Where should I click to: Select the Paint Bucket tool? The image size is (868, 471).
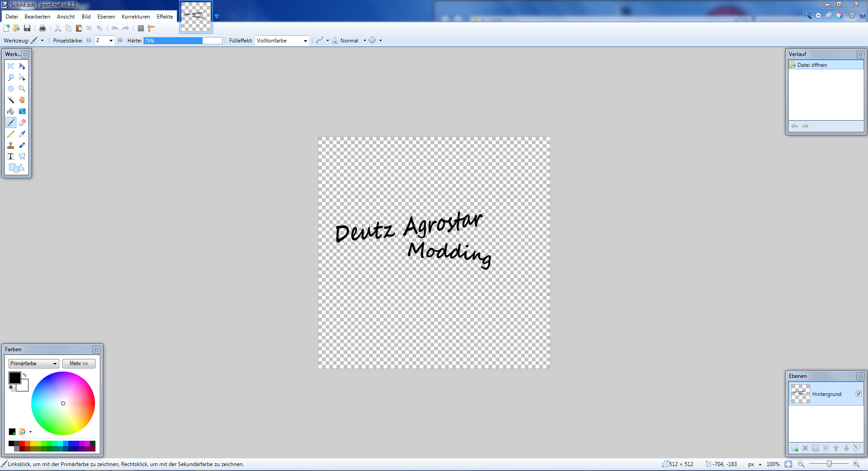[11, 111]
